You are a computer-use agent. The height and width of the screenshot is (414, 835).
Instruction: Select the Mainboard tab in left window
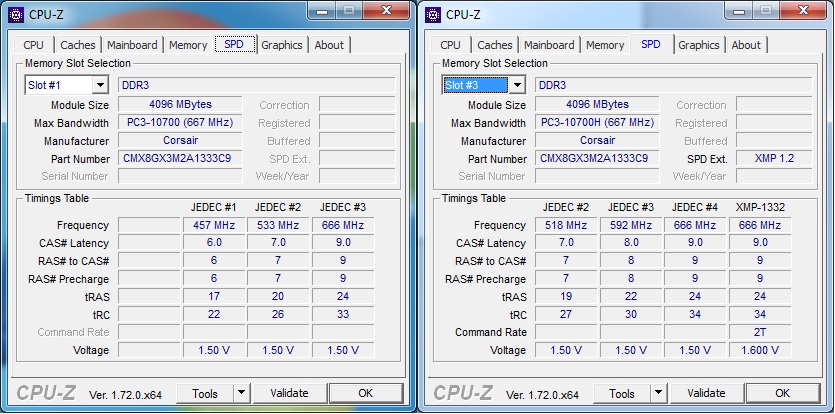132,45
